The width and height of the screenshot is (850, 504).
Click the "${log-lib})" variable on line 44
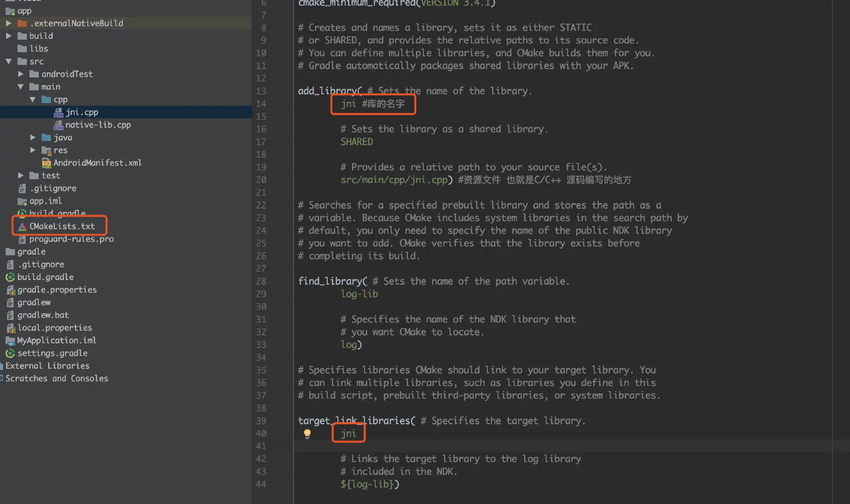(x=370, y=484)
